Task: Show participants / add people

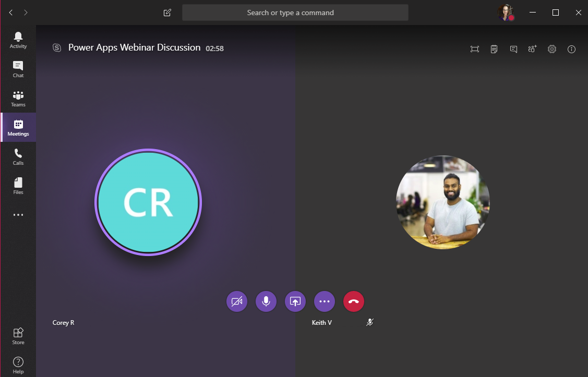Action: (533, 49)
